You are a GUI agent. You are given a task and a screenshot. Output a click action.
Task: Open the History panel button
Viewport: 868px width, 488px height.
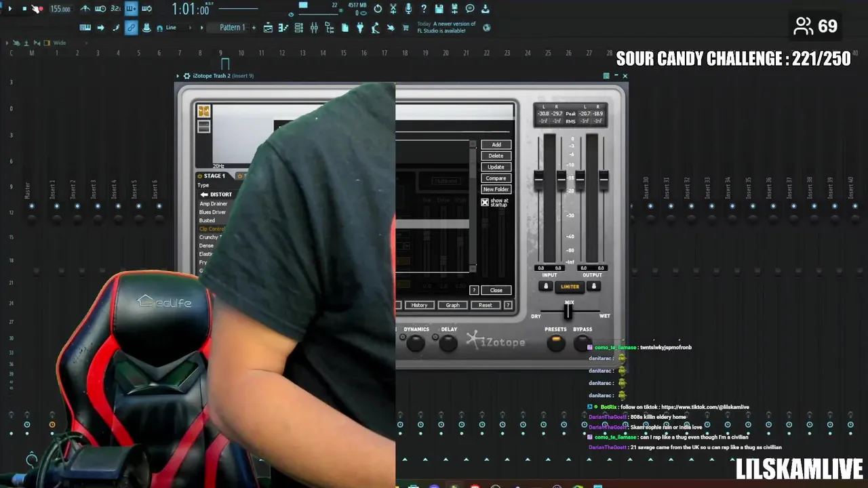coord(419,305)
